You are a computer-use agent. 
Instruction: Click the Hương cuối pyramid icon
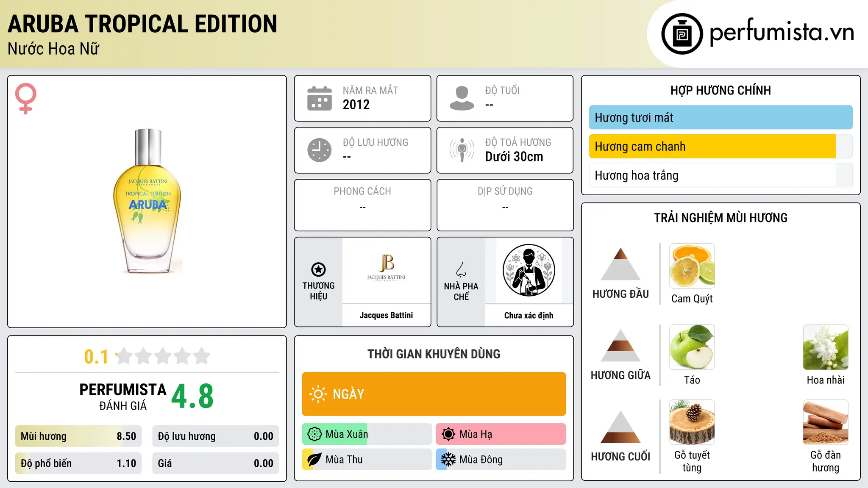pyautogui.click(x=620, y=427)
